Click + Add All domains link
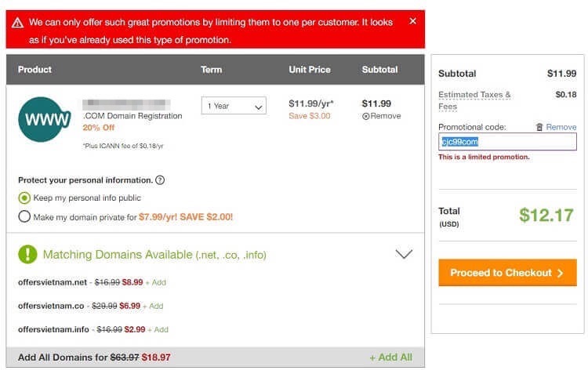Image resolution: width=588 pixels, height=370 pixels. point(390,357)
